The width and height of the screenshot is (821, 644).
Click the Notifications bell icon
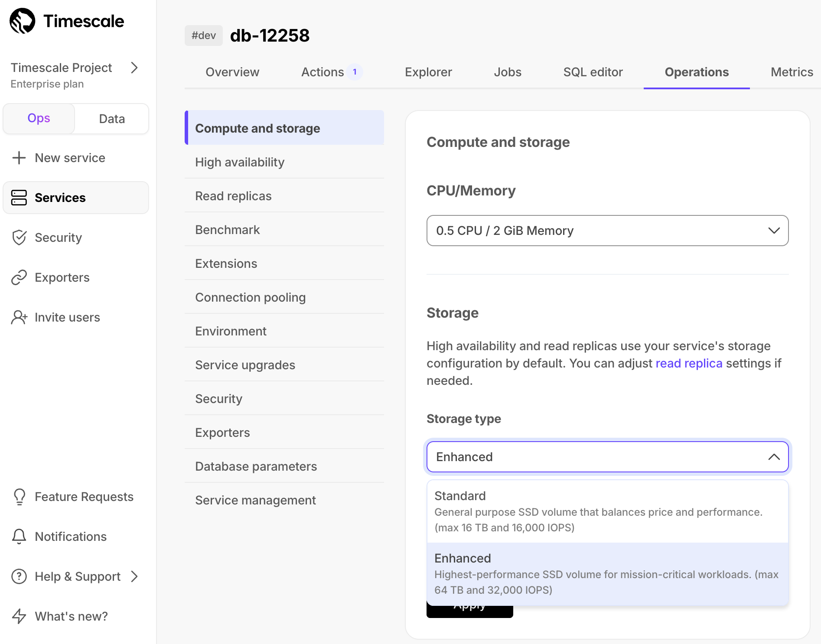click(x=19, y=537)
